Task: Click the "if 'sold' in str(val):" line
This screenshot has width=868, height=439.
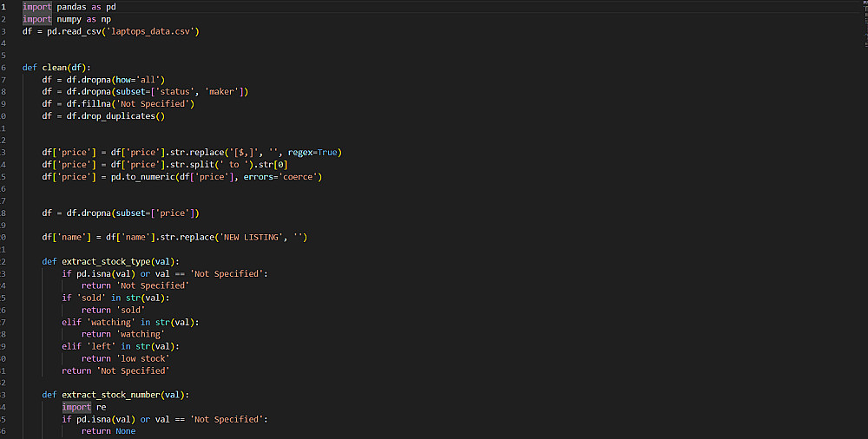Action: click(115, 298)
